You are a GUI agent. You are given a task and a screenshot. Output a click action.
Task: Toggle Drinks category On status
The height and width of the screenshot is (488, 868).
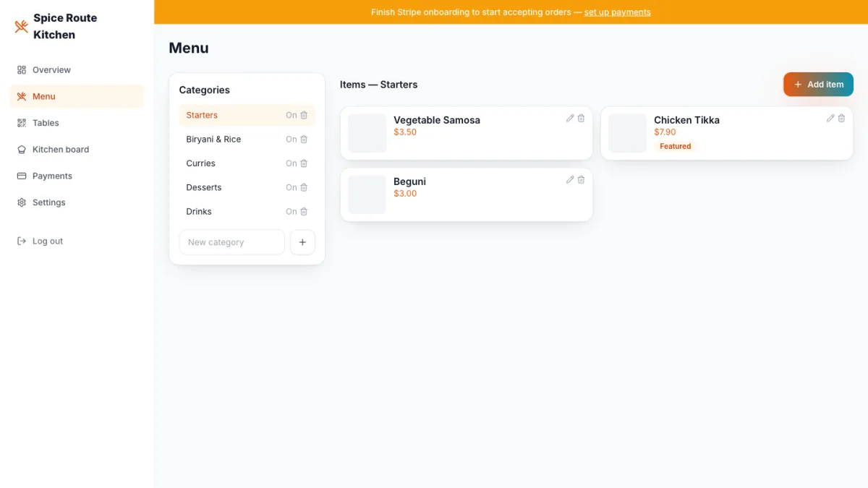click(292, 211)
